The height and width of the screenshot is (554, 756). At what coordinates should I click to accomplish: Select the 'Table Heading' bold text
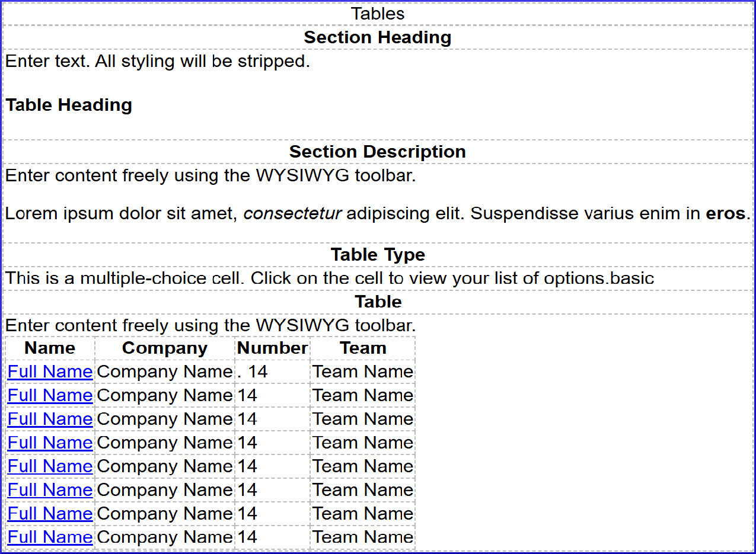[69, 105]
